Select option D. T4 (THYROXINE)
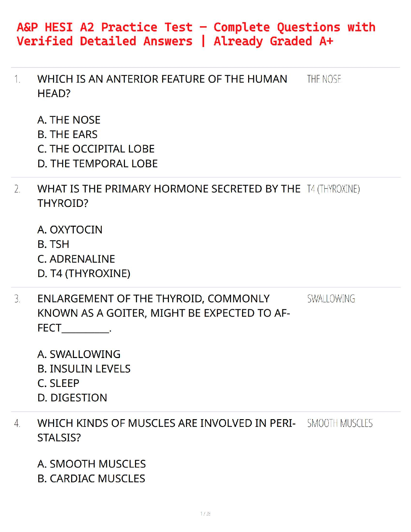The height and width of the screenshot is (532, 411). tap(84, 273)
